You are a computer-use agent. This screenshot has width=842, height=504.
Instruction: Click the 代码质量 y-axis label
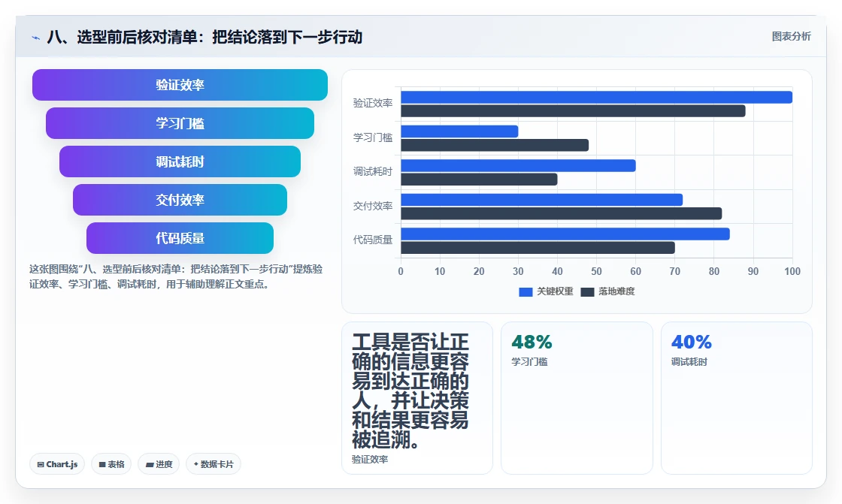373,240
